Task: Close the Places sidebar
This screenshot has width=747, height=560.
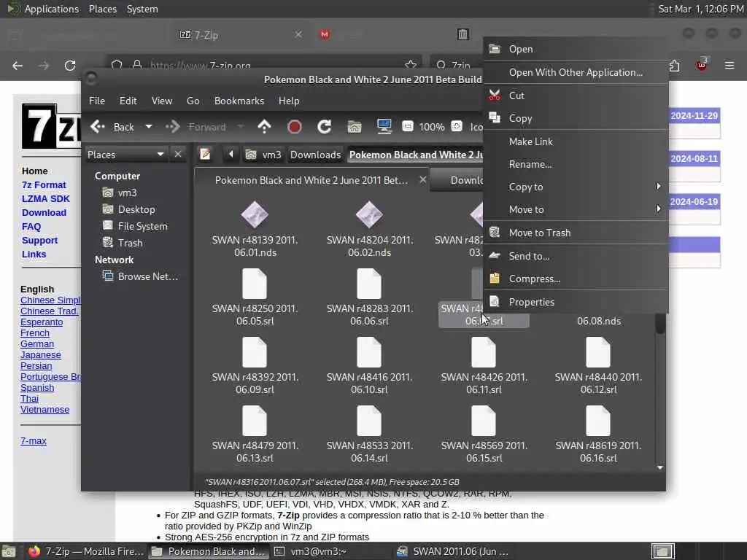Action: 178,155
